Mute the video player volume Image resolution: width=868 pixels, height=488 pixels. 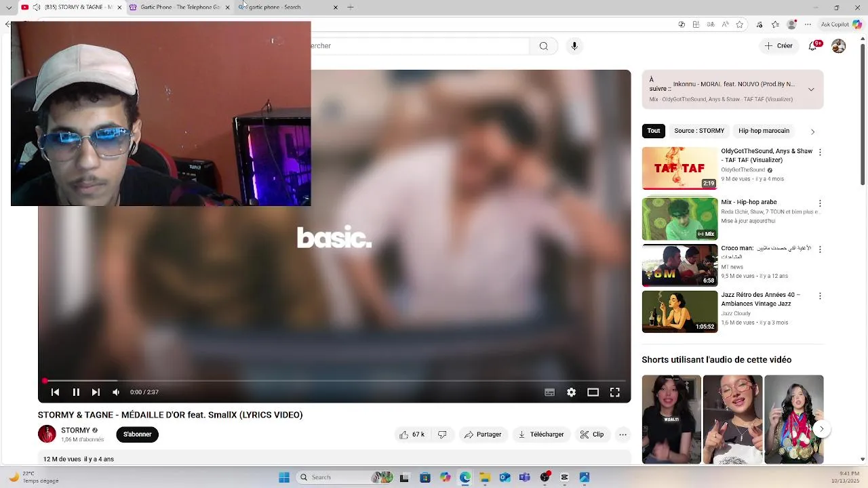116,392
